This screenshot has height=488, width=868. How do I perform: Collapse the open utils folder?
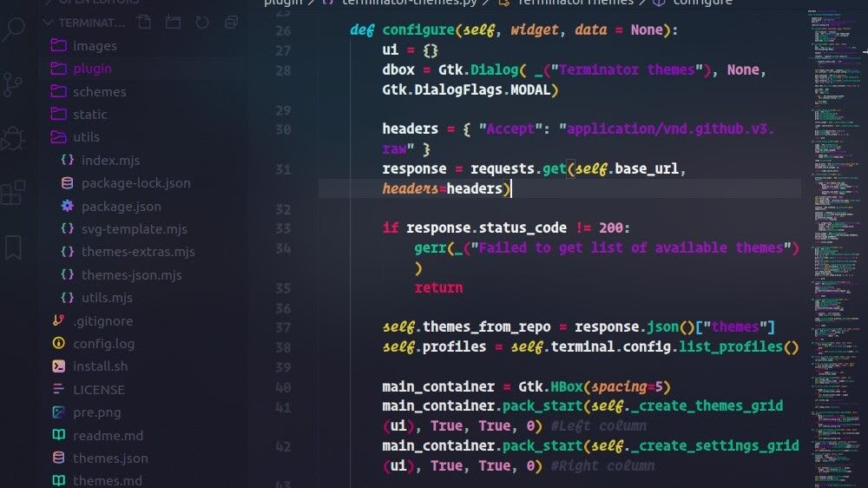point(86,137)
